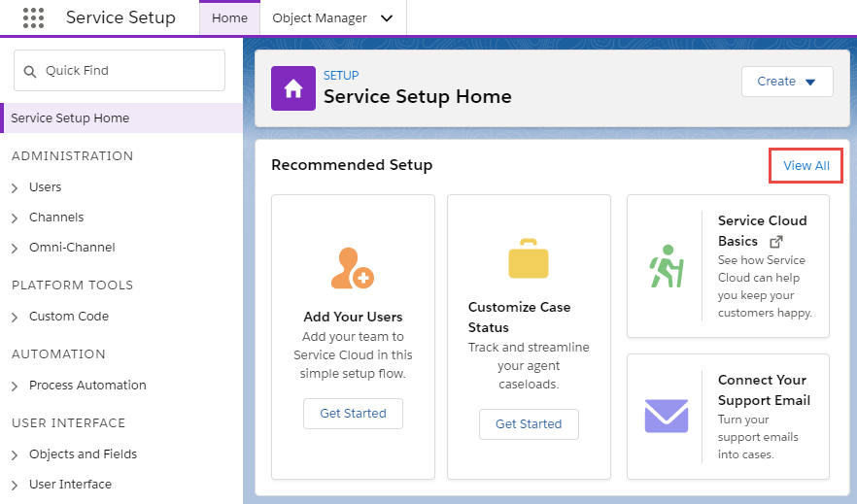Click the yellow briefcase case status icon
The image size is (857, 504).
529,258
